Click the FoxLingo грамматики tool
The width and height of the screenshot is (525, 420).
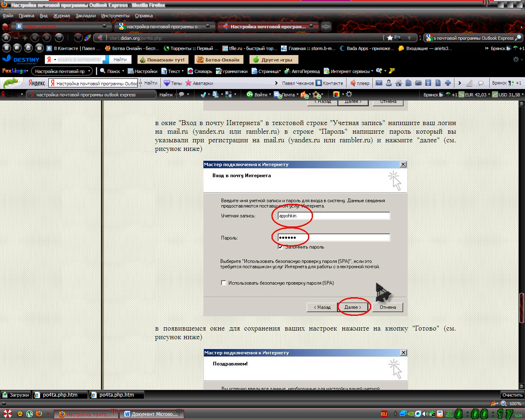(232, 71)
